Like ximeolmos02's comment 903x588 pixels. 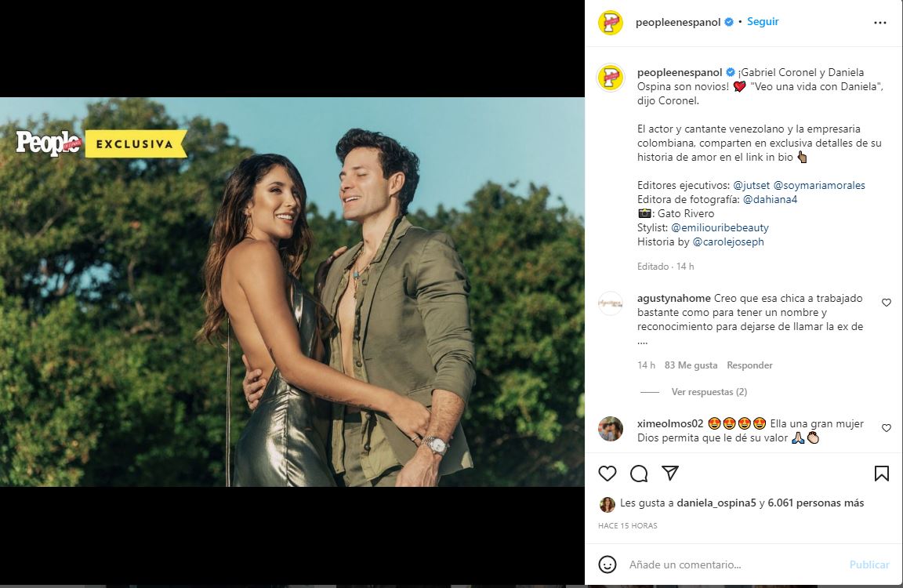(887, 428)
